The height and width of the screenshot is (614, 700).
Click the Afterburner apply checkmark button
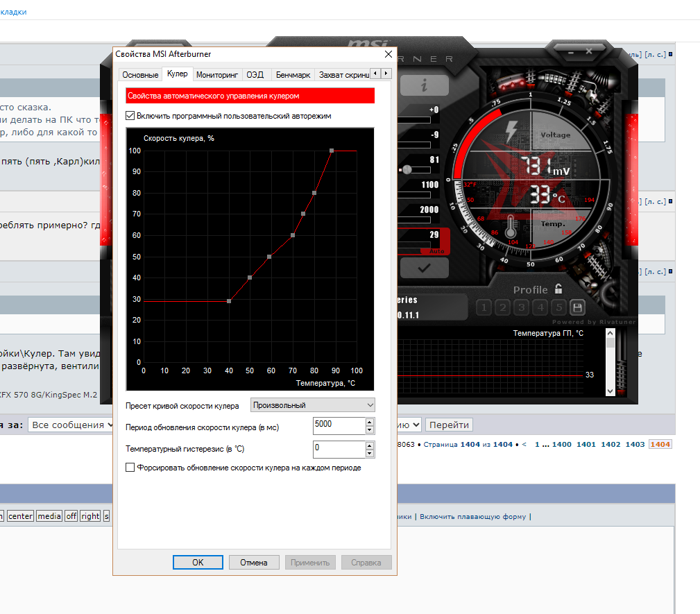tap(424, 268)
